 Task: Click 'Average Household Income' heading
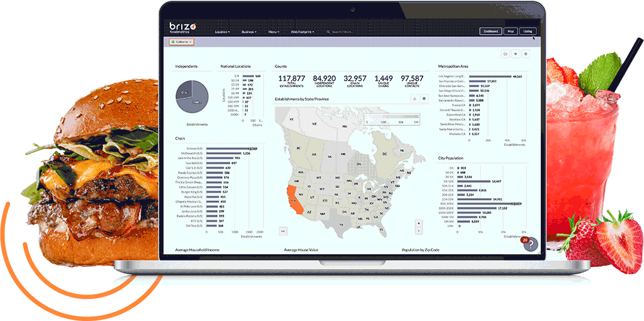click(197, 249)
